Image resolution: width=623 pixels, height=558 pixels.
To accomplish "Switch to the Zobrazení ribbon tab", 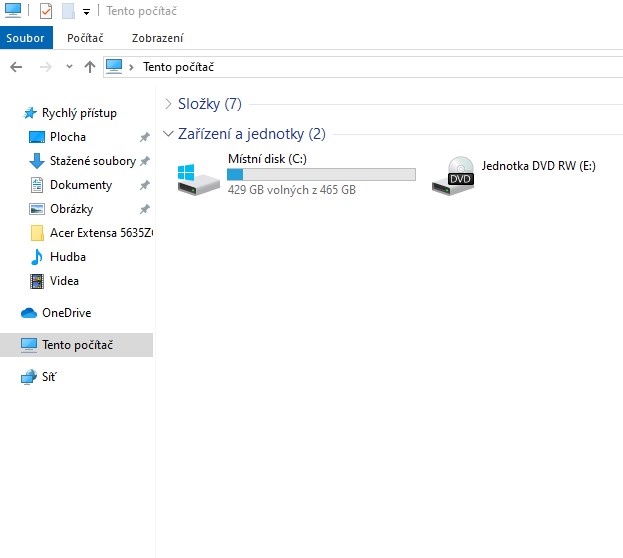I will point(157,38).
